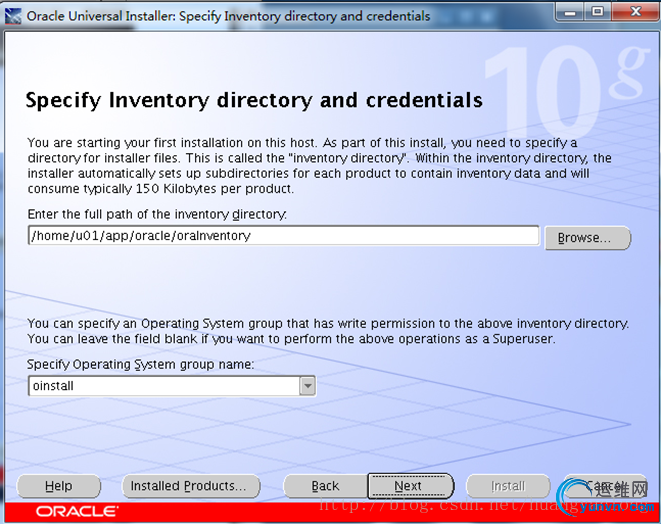
Task: Click the oinstall group name field
Action: pyautogui.click(x=164, y=386)
